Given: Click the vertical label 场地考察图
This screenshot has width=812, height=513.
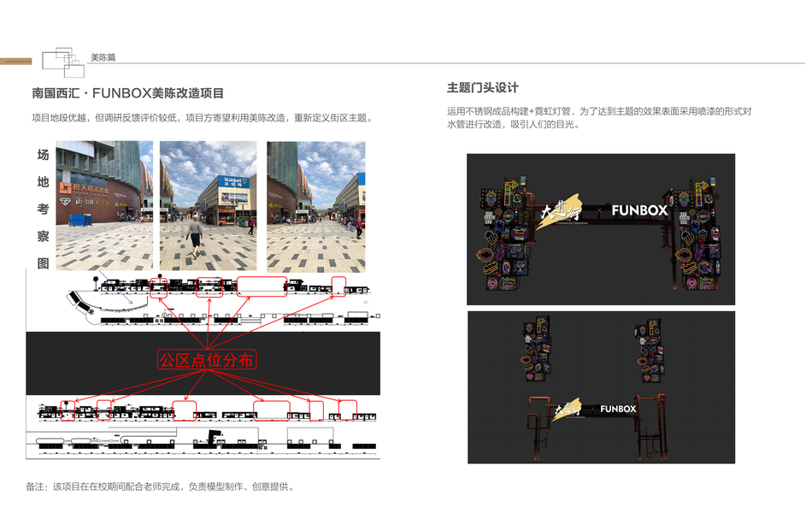Looking at the screenshot, I should (43, 209).
